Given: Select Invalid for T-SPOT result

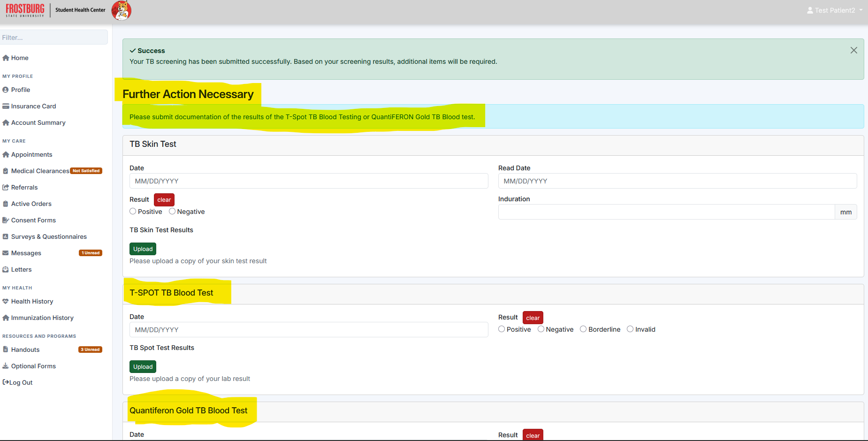Looking at the screenshot, I should [x=630, y=329].
